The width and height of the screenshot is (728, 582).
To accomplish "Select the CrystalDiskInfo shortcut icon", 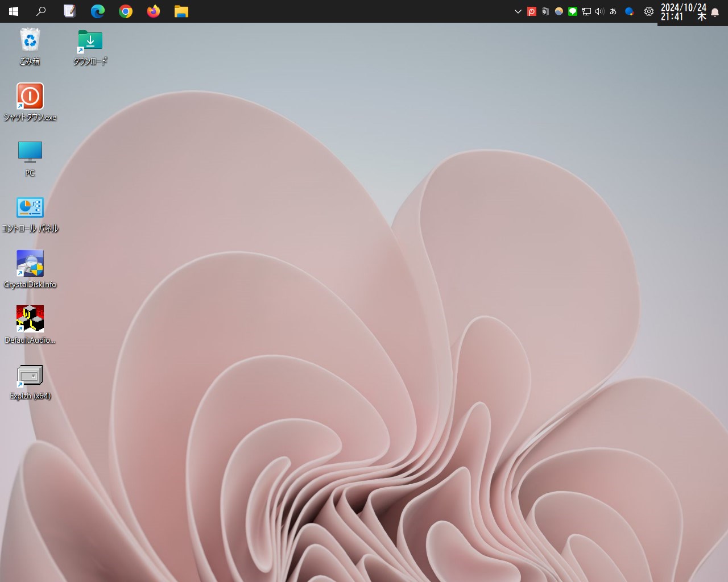I will pos(30,269).
